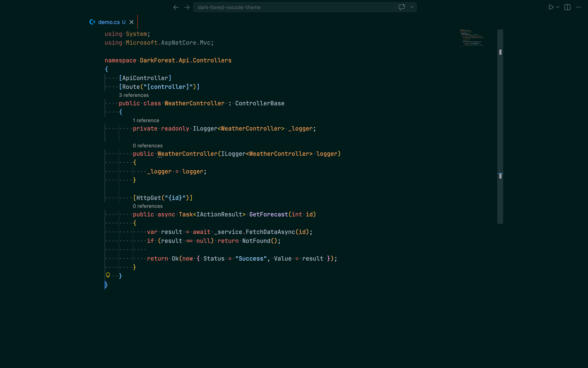Close the demo.cs tab
Screen dimensions: 588x368
[131, 22]
